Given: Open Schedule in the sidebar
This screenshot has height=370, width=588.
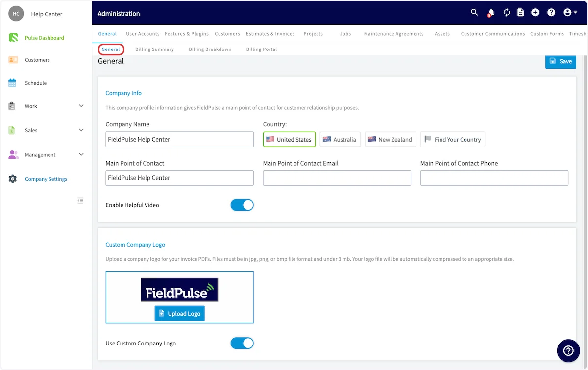Looking at the screenshot, I should [x=36, y=83].
